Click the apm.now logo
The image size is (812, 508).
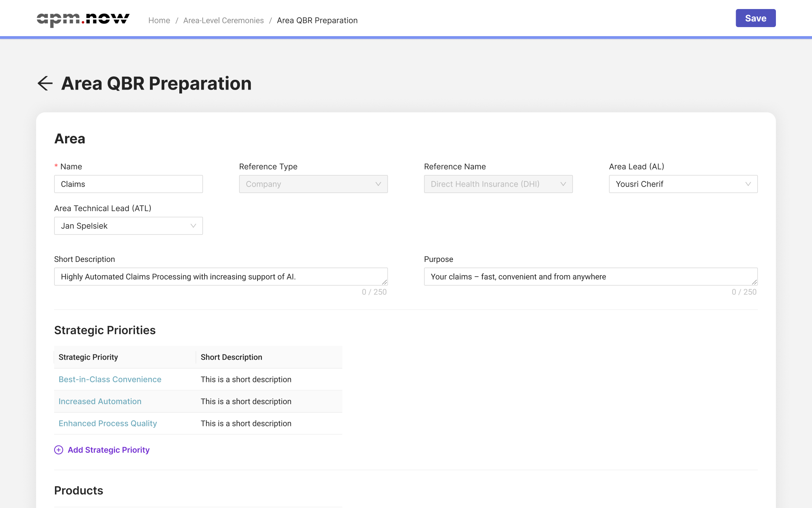(83, 19)
